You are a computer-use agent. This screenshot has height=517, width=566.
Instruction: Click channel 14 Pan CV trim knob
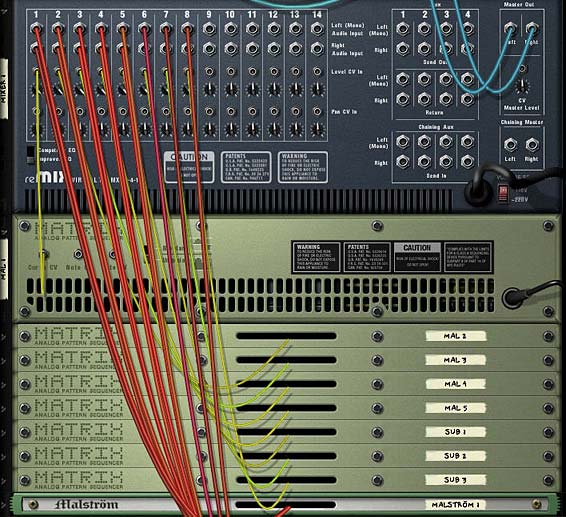[x=317, y=129]
